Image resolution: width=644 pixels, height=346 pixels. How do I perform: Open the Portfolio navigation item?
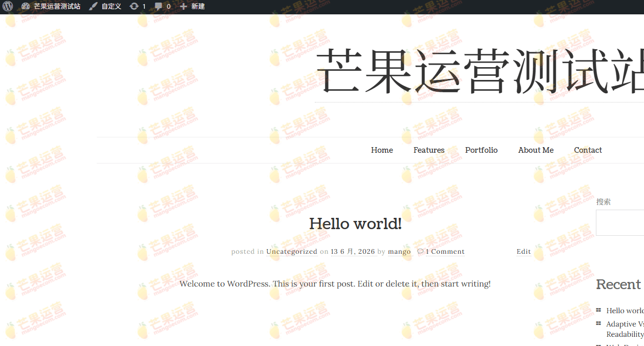coord(481,150)
